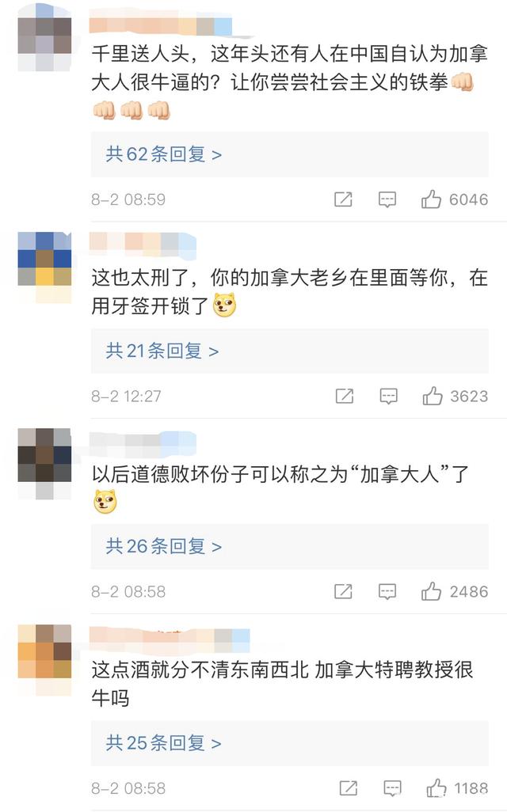This screenshot has width=507, height=812.
Task: Like the comment with 6046 likes
Action: [431, 199]
